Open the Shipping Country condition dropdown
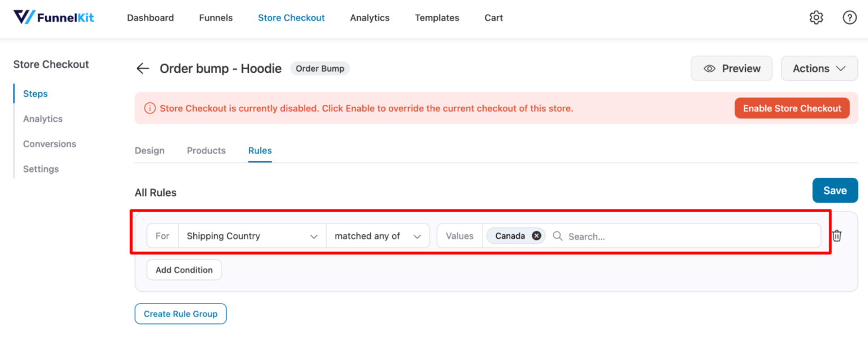 [x=251, y=235]
